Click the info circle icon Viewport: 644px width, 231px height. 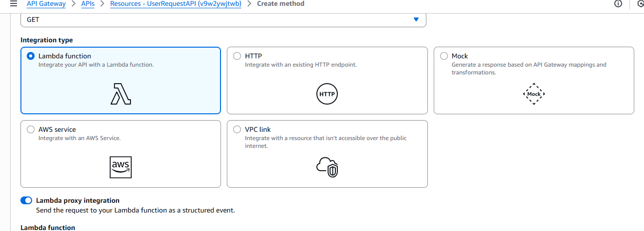pyautogui.click(x=618, y=4)
